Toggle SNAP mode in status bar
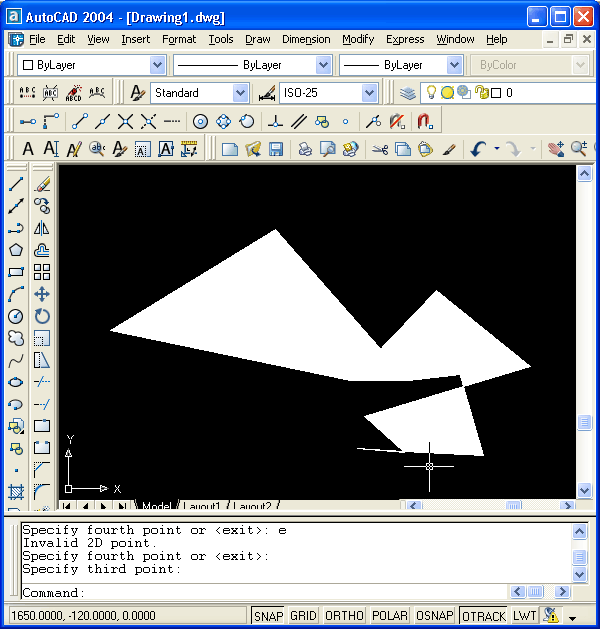600x629 pixels. (268, 616)
